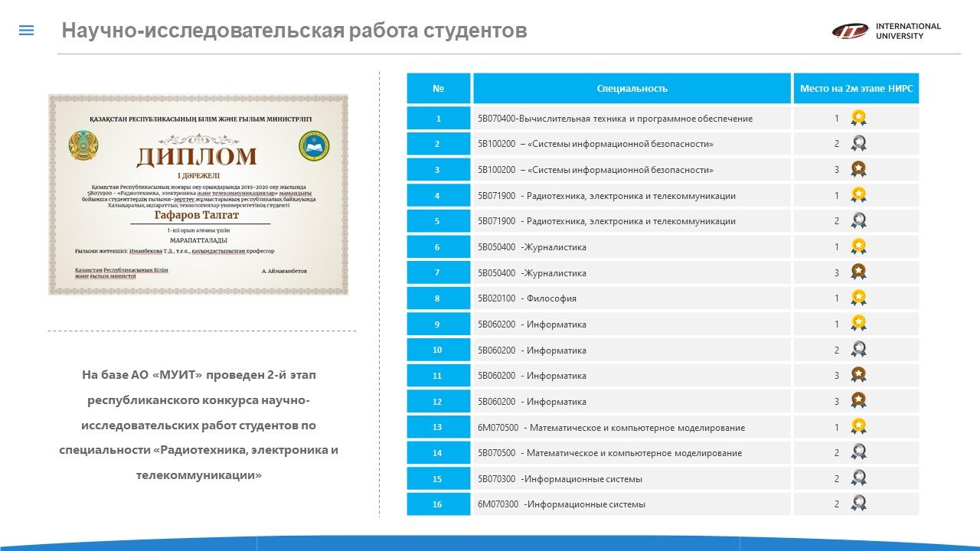Click the slide title Научно-исследовательская работа студентов
Image resolution: width=980 pixels, height=551 pixels.
click(294, 31)
